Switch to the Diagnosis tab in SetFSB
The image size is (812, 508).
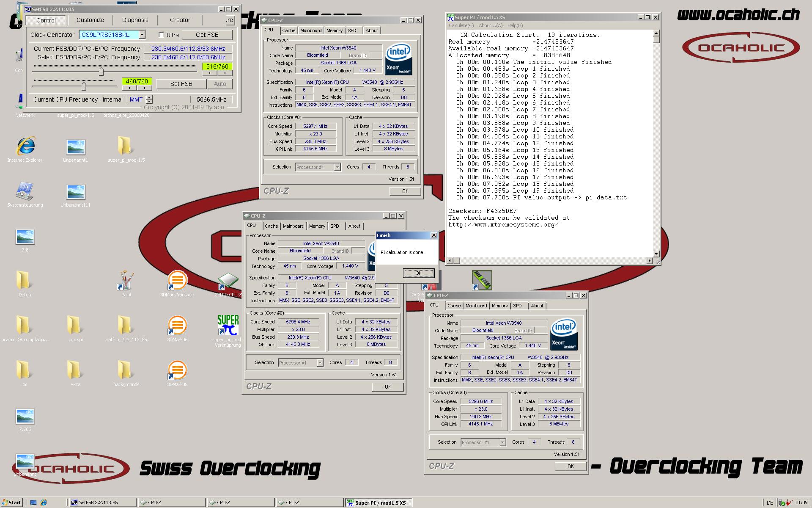[x=135, y=20]
